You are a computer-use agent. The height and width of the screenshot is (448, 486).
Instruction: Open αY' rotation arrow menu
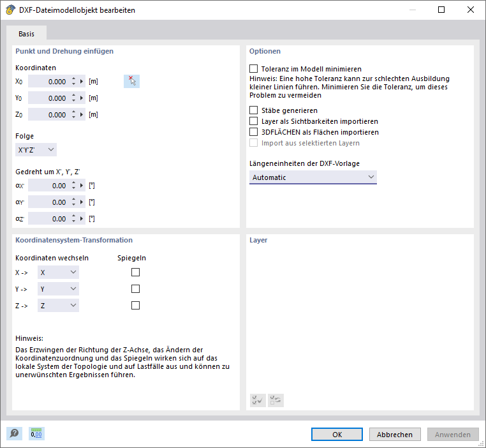[x=82, y=202]
